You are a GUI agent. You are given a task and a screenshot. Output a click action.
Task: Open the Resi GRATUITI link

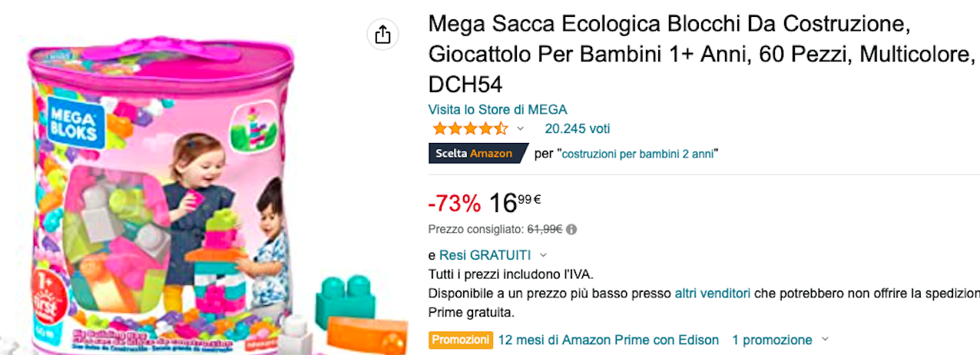[485, 255]
